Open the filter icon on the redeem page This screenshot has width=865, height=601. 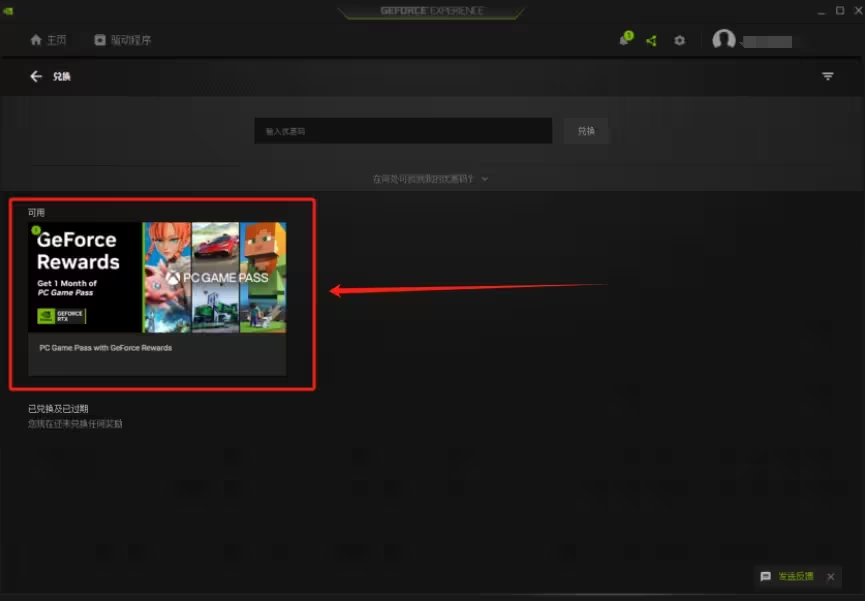827,76
